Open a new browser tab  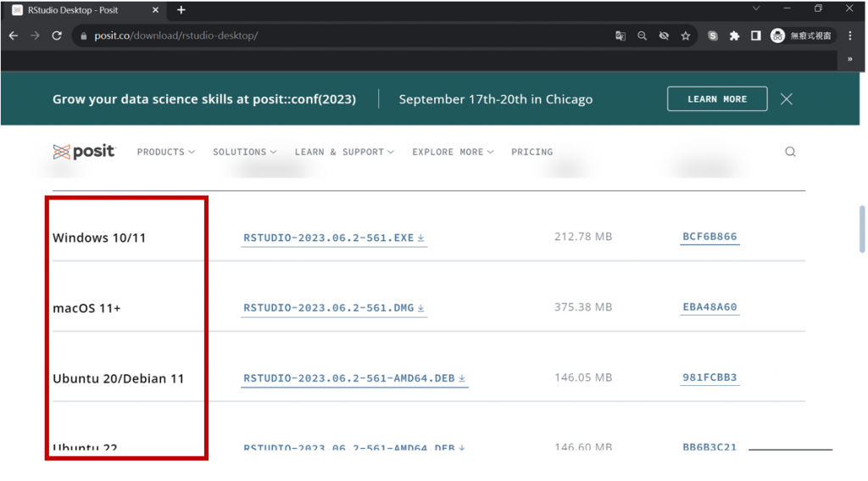181,10
